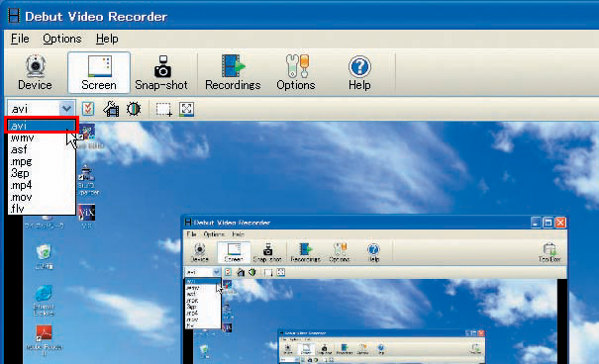Choose .mov from the format list
Viewport: 599px width, 364px height.
[x=42, y=197]
